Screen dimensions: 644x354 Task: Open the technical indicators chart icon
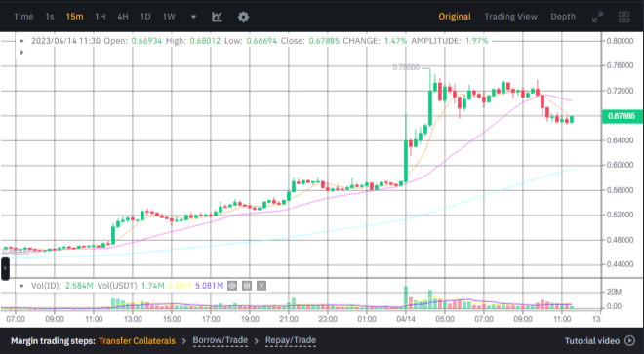217,17
